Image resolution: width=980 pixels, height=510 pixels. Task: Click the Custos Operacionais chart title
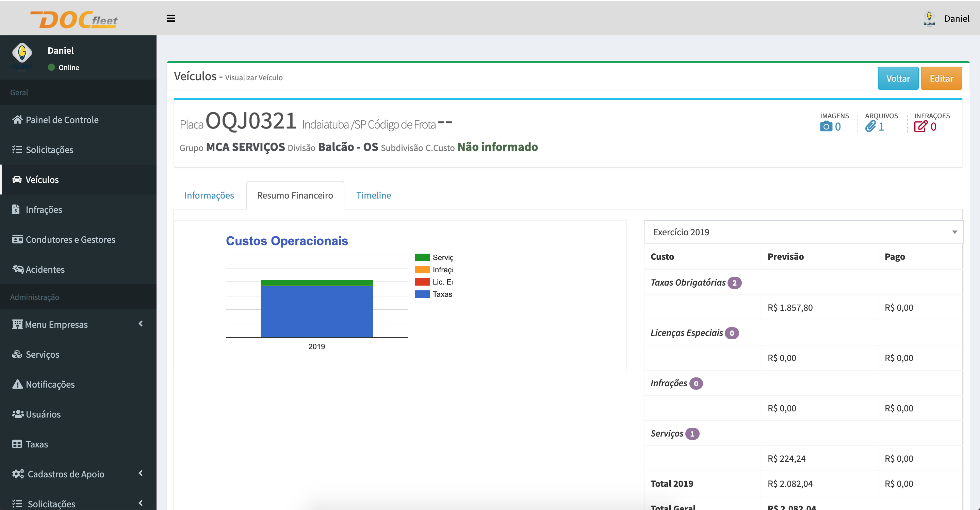(x=287, y=241)
